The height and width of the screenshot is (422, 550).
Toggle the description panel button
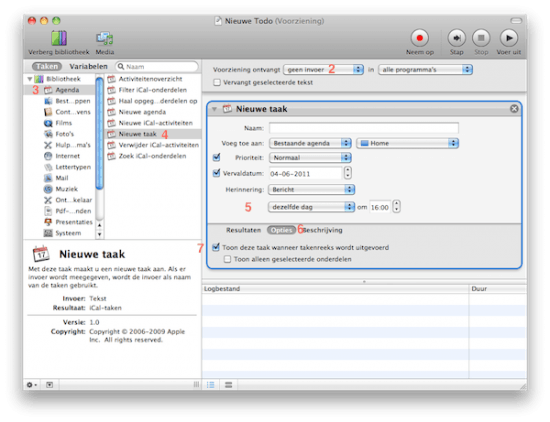(49, 385)
